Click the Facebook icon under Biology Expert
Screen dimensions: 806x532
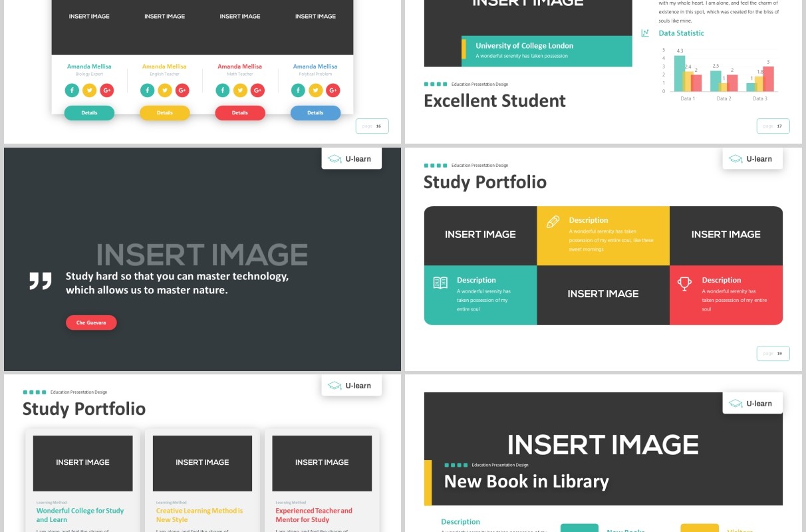[x=72, y=90]
